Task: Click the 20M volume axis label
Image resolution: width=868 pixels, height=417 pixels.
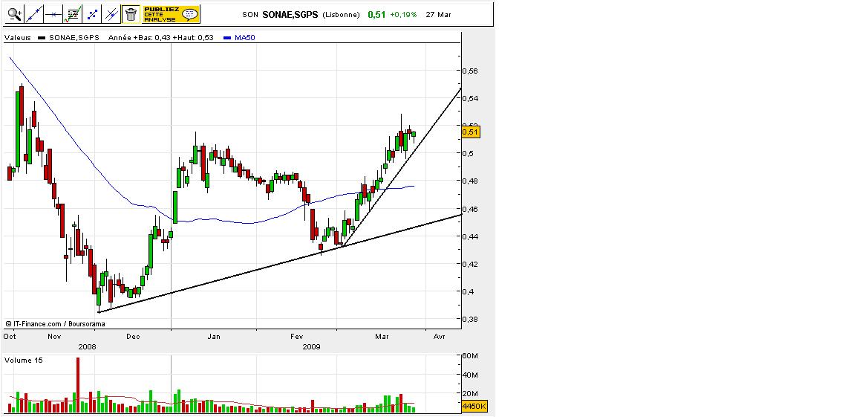Action: (469, 394)
